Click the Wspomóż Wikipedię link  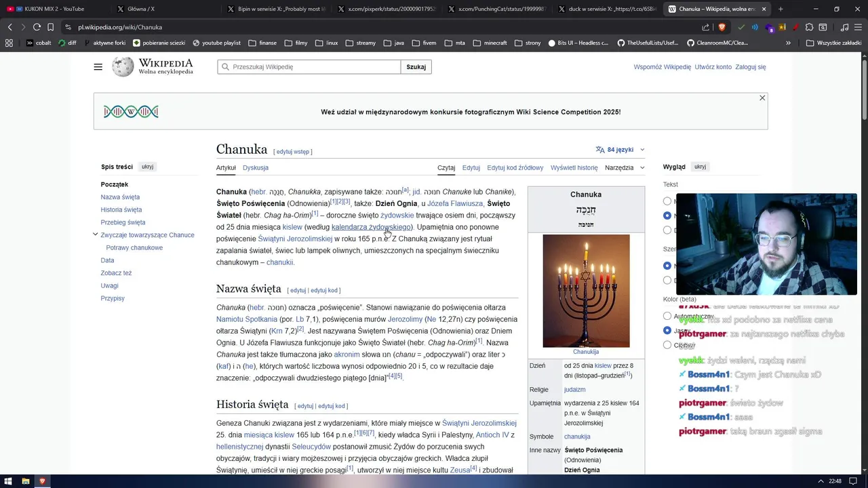point(663,67)
